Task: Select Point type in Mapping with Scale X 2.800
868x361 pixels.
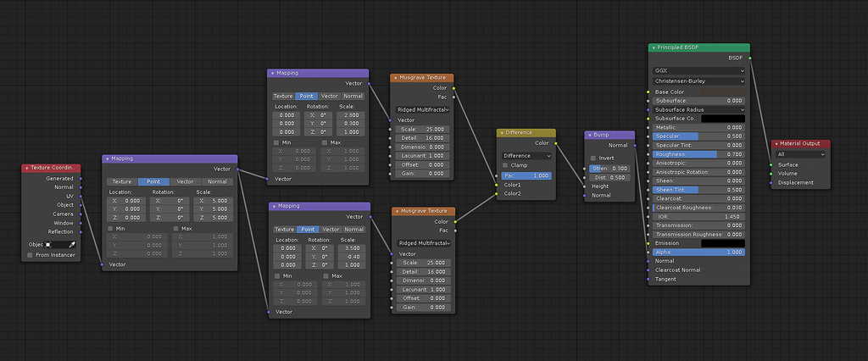Action: [x=307, y=96]
